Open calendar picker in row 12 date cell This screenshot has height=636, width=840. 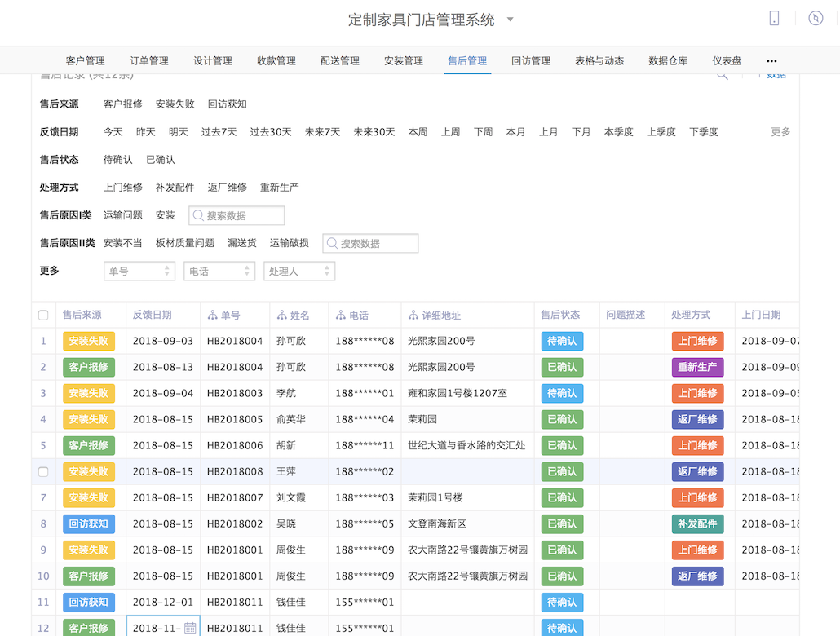pyautogui.click(x=190, y=628)
